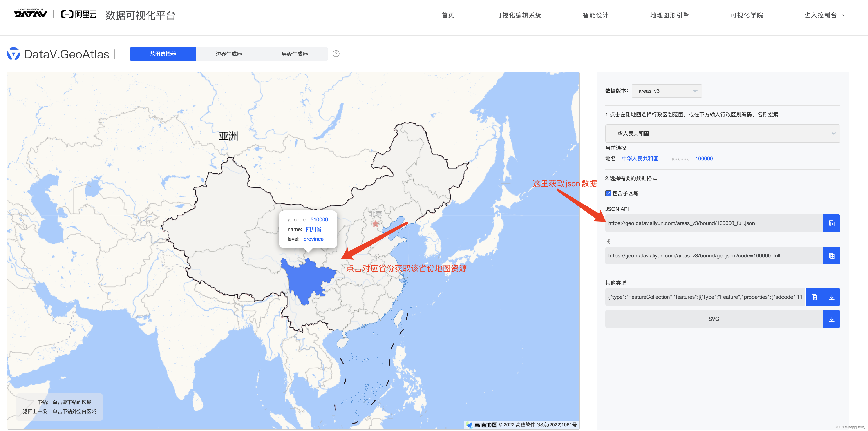
Task: Uncheck the 包含子区域 checkbox
Action: coord(608,193)
